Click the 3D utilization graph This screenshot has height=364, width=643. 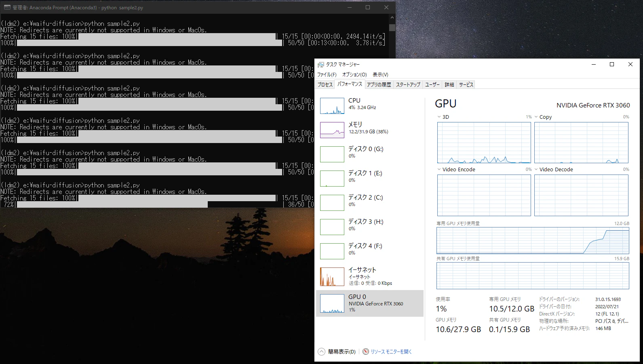pyautogui.click(x=484, y=143)
